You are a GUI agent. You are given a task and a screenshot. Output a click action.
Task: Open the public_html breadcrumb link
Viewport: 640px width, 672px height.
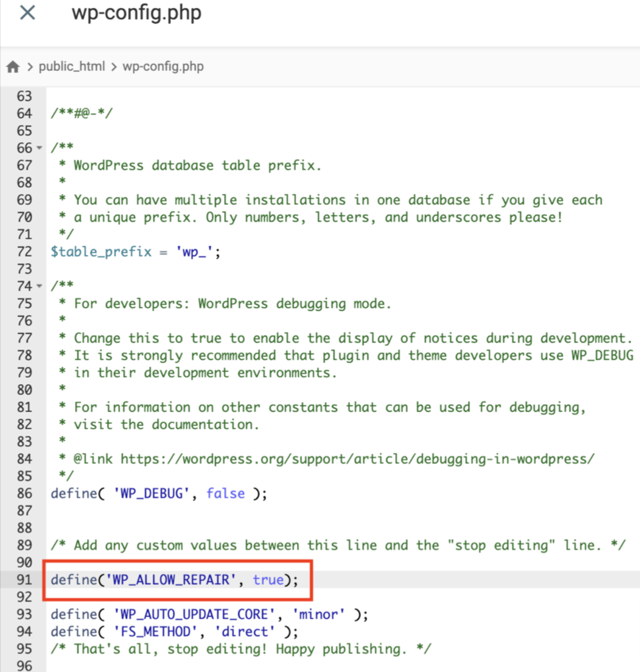click(72, 66)
